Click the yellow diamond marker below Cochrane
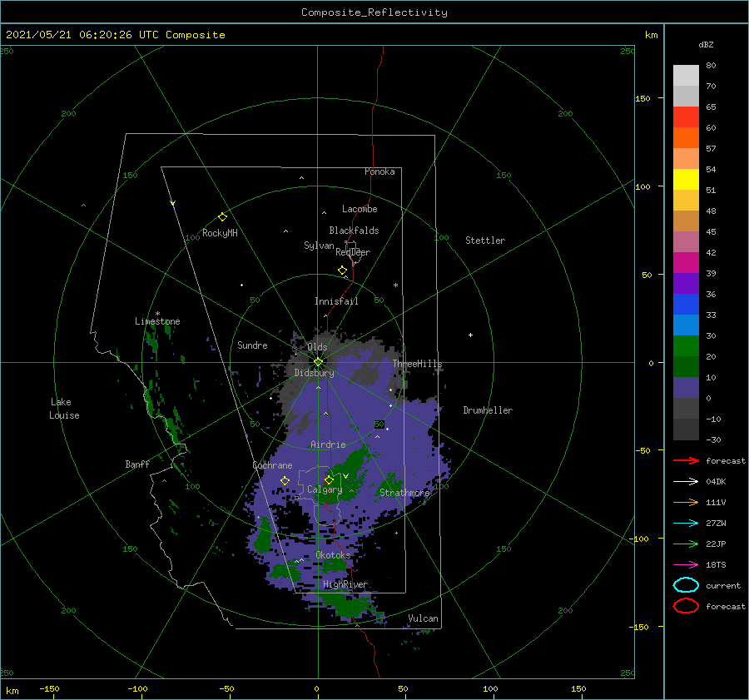 coord(285,481)
